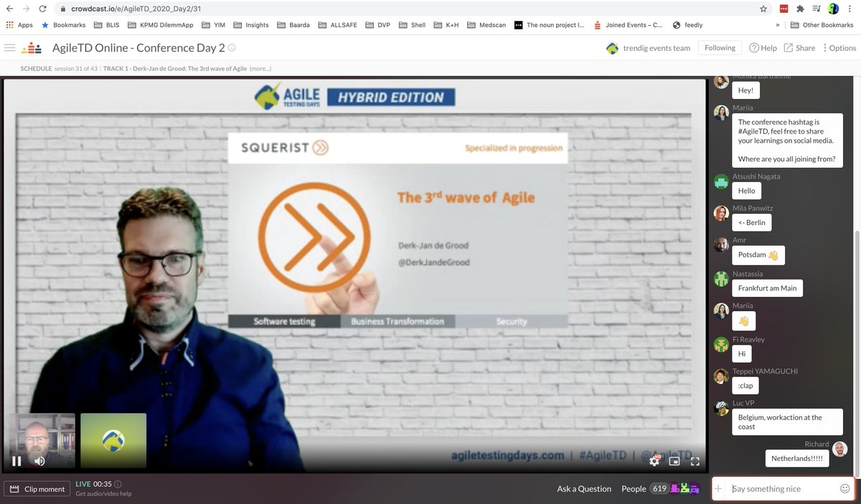
Task: Open Chrome profile avatar
Action: tap(833, 9)
